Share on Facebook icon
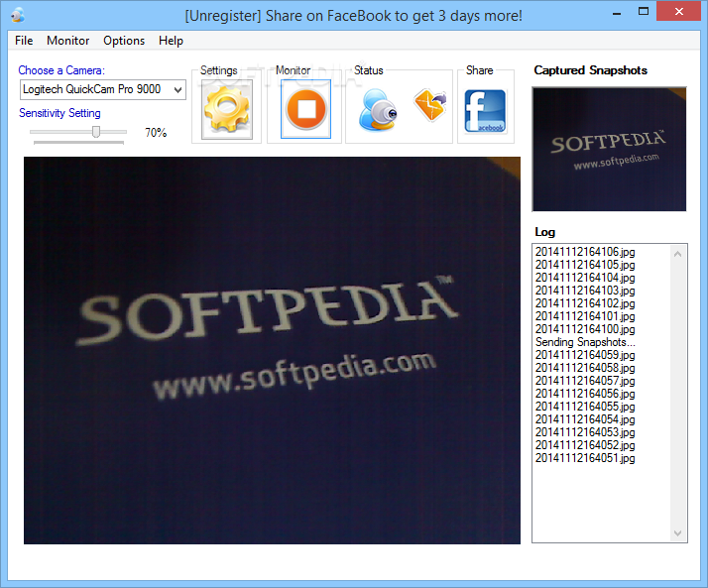Screen dimensions: 708x588 485,111
